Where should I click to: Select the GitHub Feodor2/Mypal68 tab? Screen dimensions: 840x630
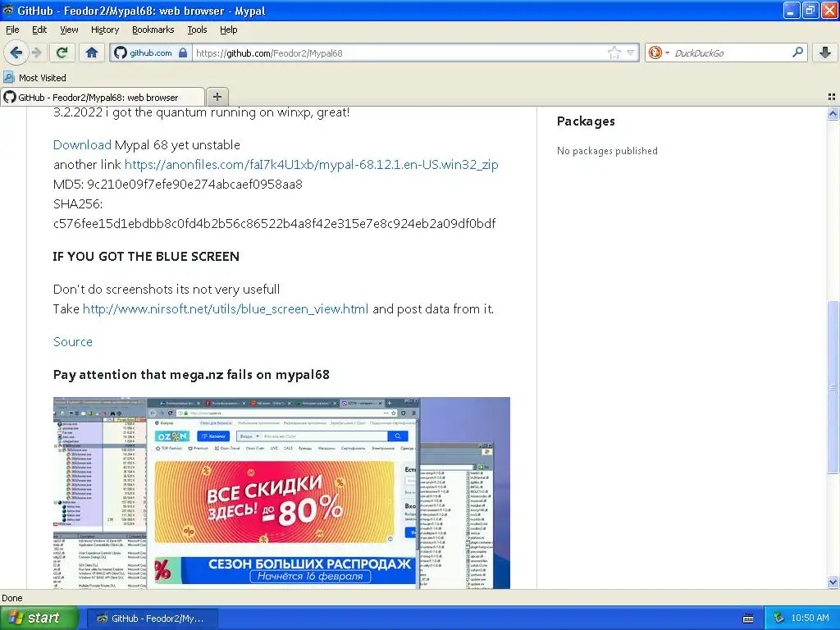[x=102, y=97]
